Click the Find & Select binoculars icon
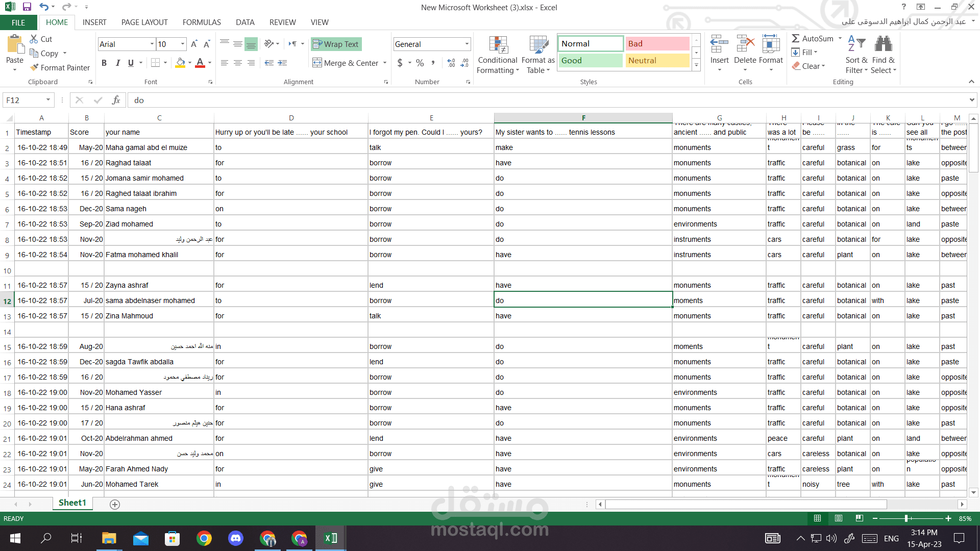980x551 pixels. (883, 45)
